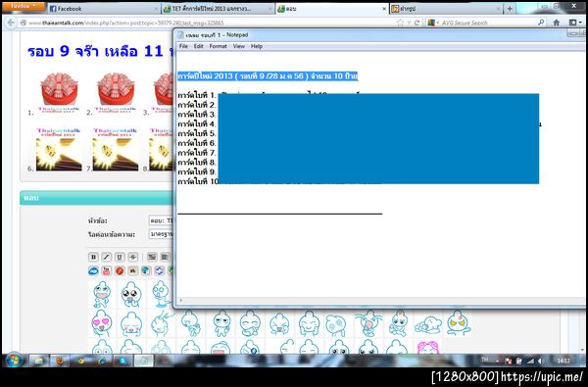This screenshot has height=387, width=588.
Task: Insert the laughing emoticon with open mouth
Action: tap(102, 294)
